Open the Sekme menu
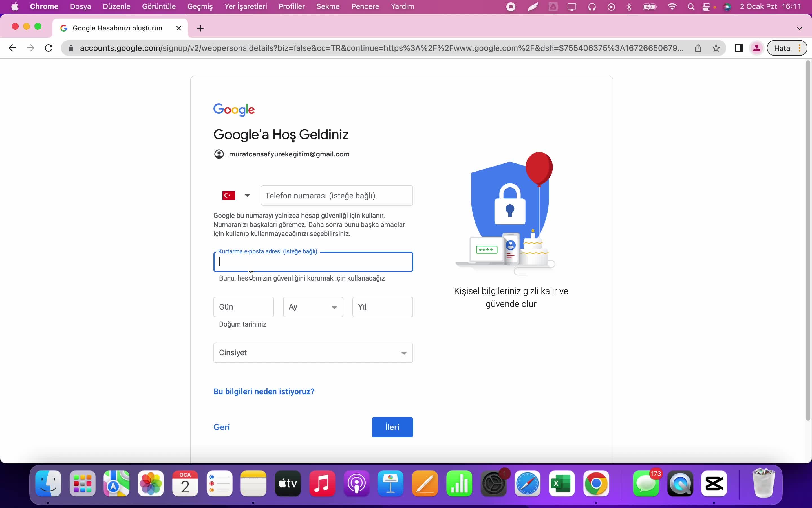Screen dimensions: 812x508 click(x=328, y=6)
